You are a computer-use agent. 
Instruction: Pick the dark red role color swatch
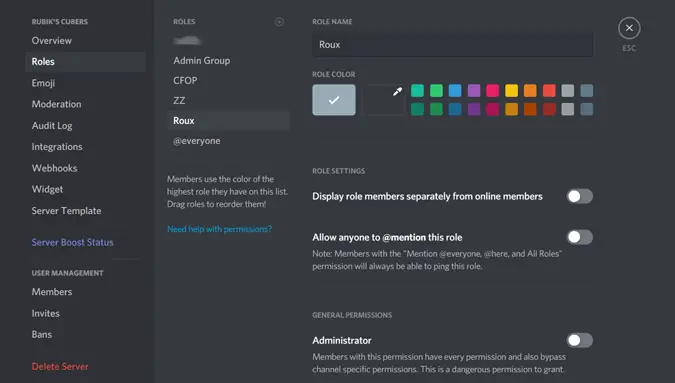pyautogui.click(x=549, y=109)
